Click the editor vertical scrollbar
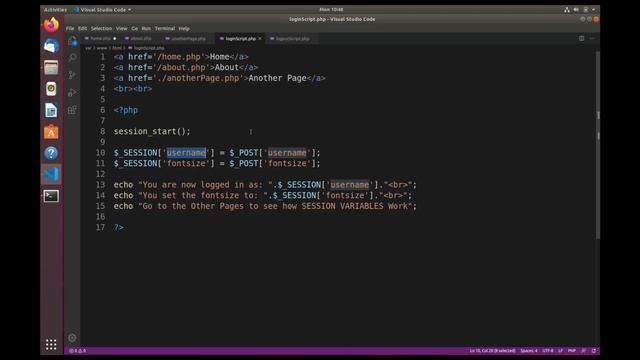This screenshot has width=640, height=360. pos(598,145)
